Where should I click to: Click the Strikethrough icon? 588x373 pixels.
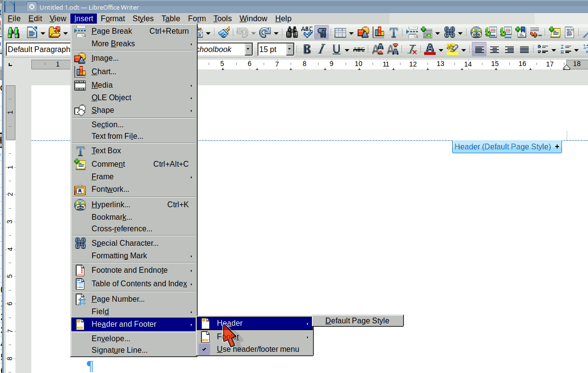coord(359,50)
